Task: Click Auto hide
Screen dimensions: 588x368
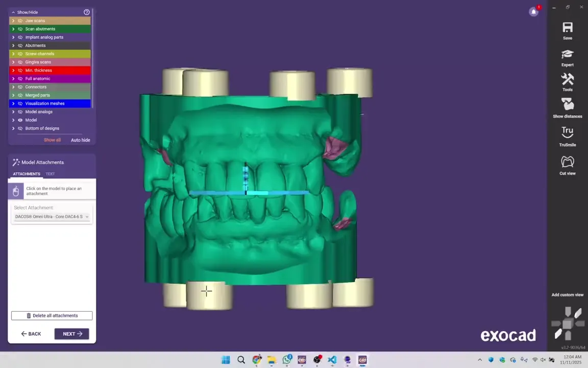Action: (81, 140)
